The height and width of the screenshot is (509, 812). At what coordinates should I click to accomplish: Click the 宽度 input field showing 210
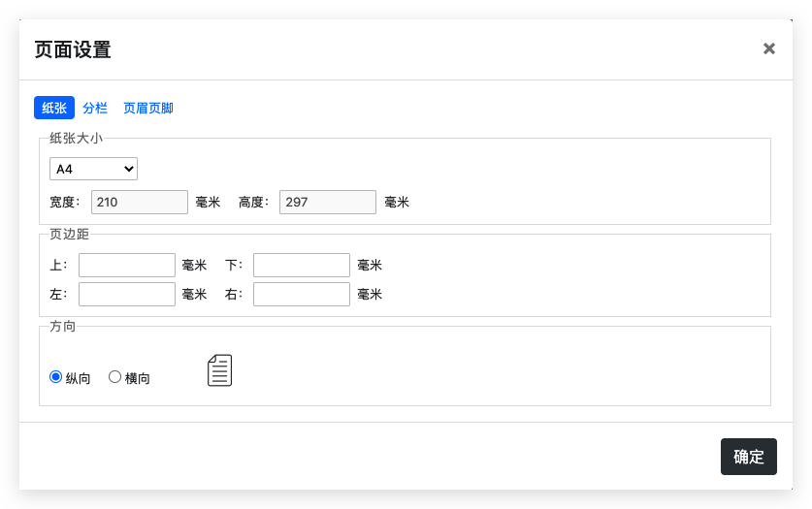click(x=140, y=202)
